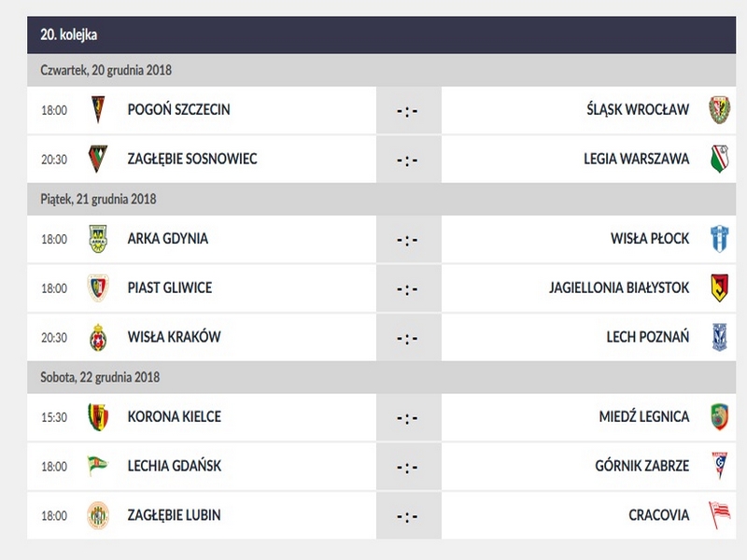Image resolution: width=747 pixels, height=560 pixels.
Task: Click the Pogoń Szczecin club crest
Action: 98,110
